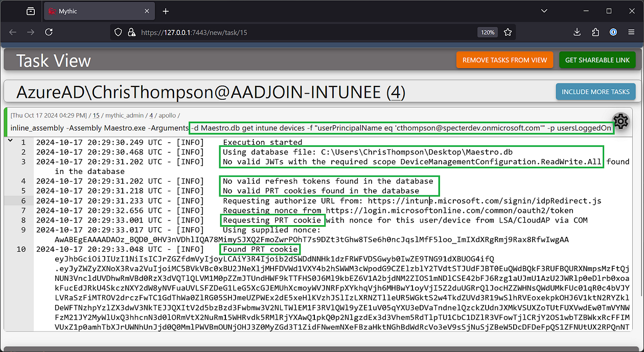Click the nonce value starting with AwABEgEAAAADAOz
Image resolution: width=644 pixels, height=352 pixels.
[312, 239]
